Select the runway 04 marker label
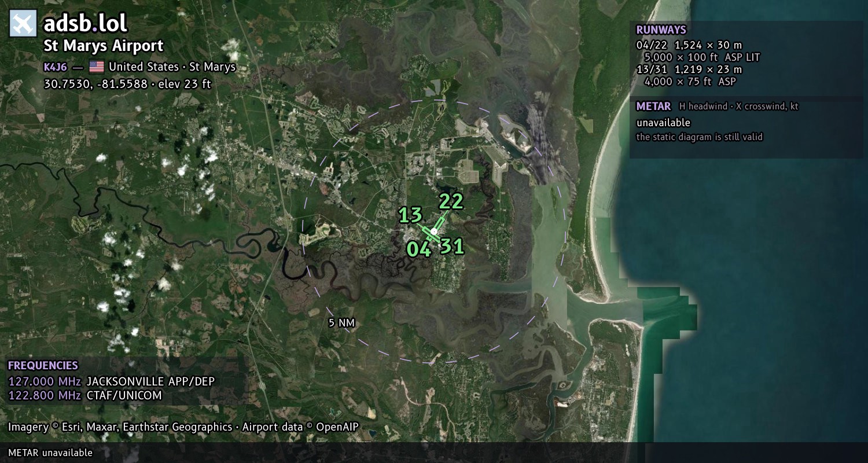Screen dimensions: 868x463 point(419,249)
